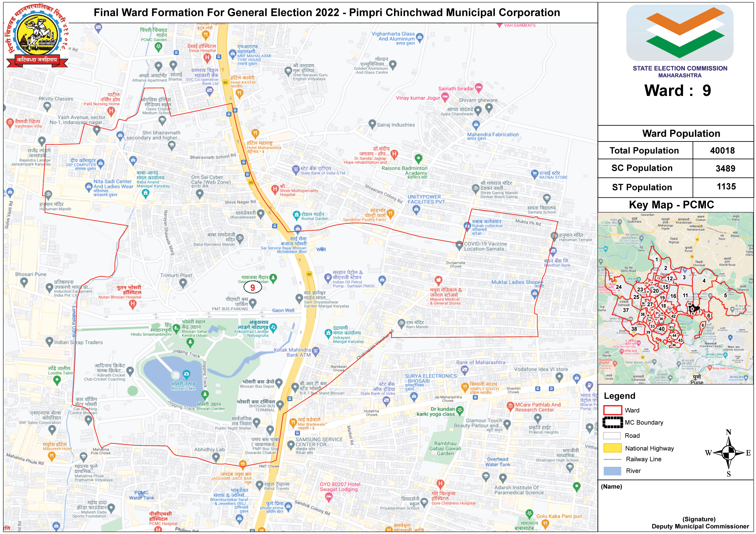Click the Londhe Talim green pin
Screen dimensions: 756x534
(57, 381)
